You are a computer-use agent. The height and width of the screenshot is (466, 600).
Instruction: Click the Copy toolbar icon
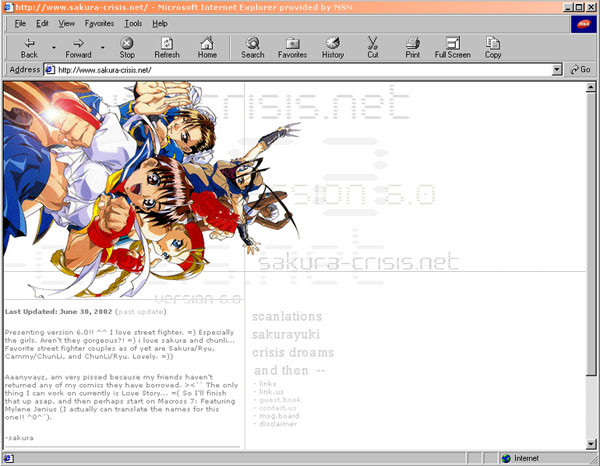pyautogui.click(x=493, y=48)
